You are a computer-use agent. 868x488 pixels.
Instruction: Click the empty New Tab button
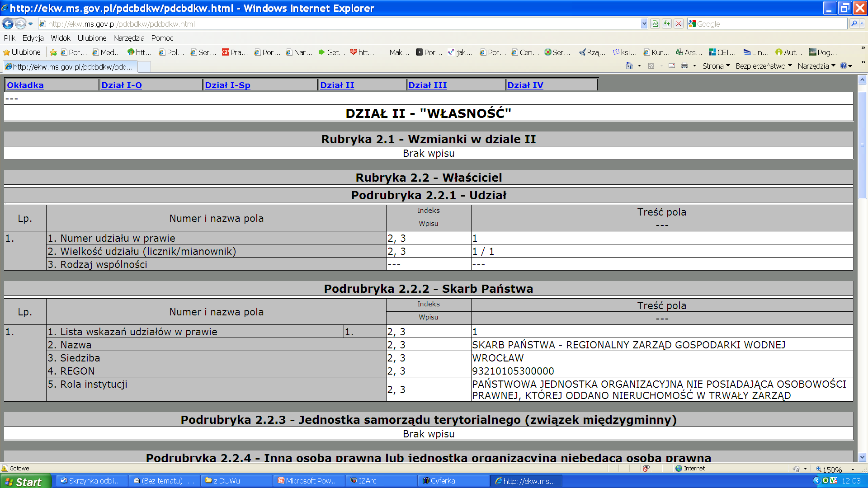coord(144,67)
